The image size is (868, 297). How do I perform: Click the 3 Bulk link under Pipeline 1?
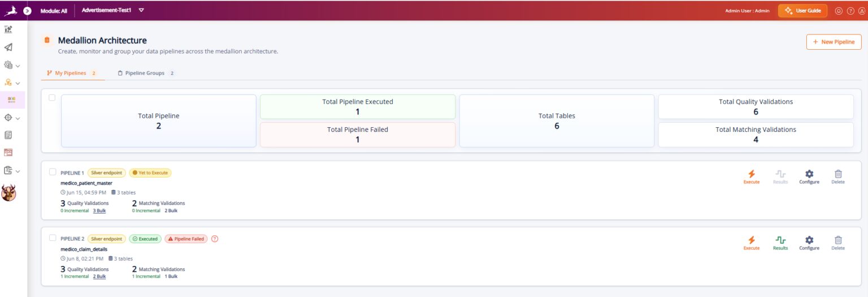[99, 210]
